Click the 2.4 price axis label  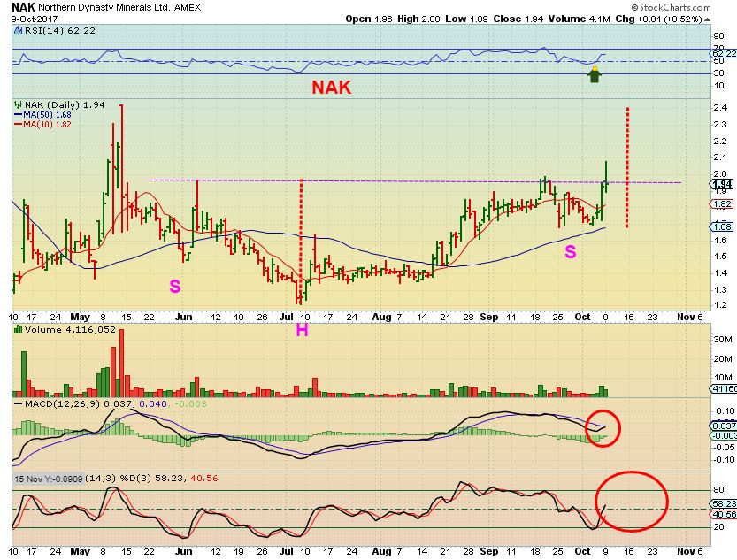720,108
